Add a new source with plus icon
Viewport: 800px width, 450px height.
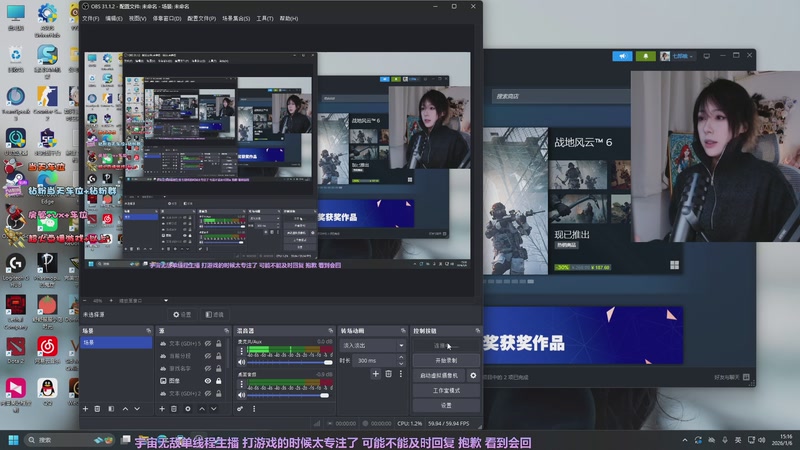pos(162,409)
